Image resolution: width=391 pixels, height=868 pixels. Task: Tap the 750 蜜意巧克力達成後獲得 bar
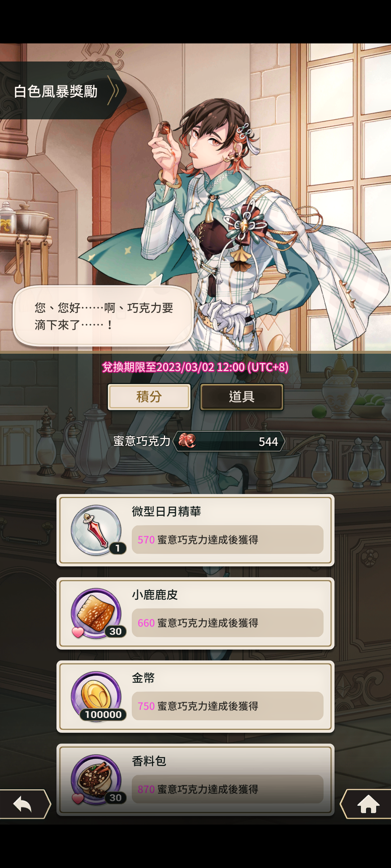point(227,706)
